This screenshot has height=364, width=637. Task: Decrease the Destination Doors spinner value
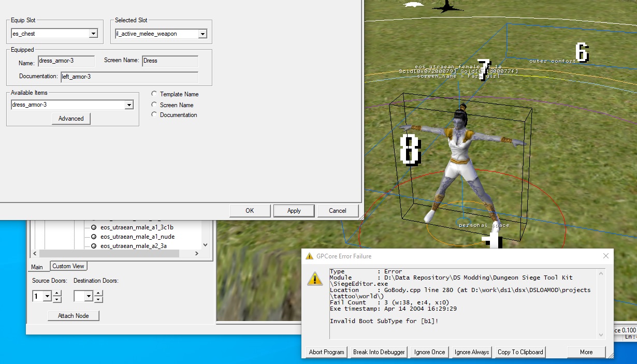pyautogui.click(x=98, y=300)
